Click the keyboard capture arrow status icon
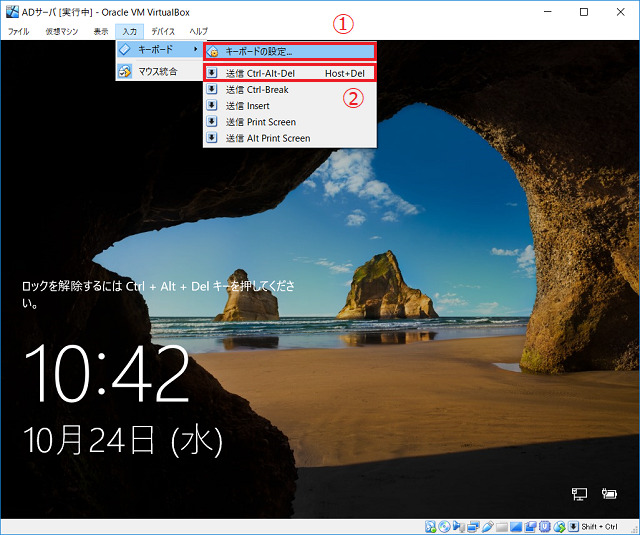 pos(573,527)
